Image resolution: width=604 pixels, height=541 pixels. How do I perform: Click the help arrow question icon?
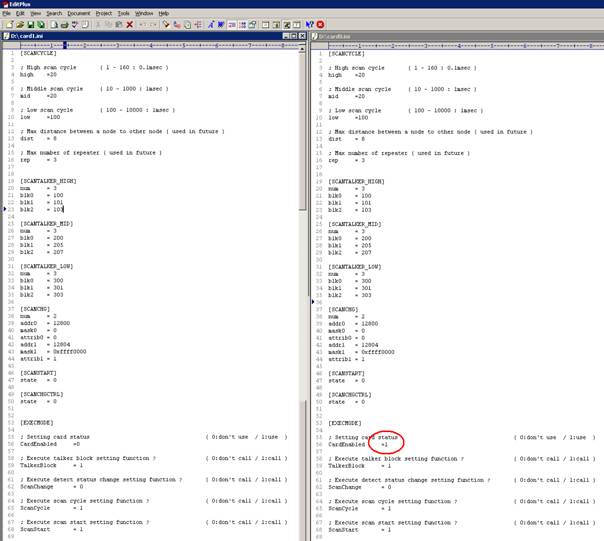pyautogui.click(x=308, y=23)
